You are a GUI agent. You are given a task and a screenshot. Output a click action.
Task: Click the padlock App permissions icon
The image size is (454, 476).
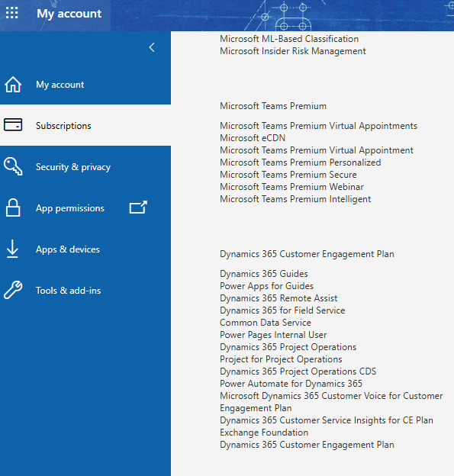click(13, 208)
